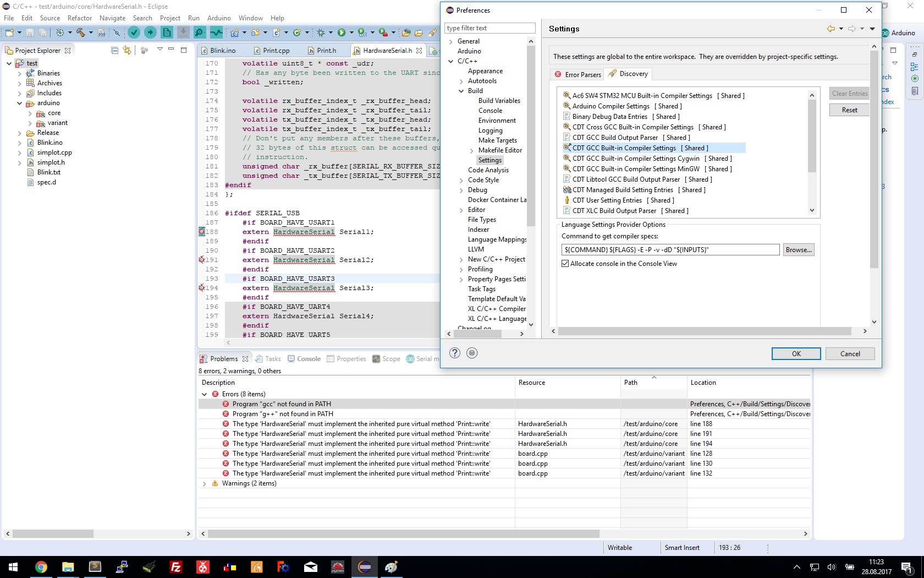Open the Project Explorer View Menu triangle
Image resolution: width=924 pixels, height=578 pixels.
tap(160, 50)
